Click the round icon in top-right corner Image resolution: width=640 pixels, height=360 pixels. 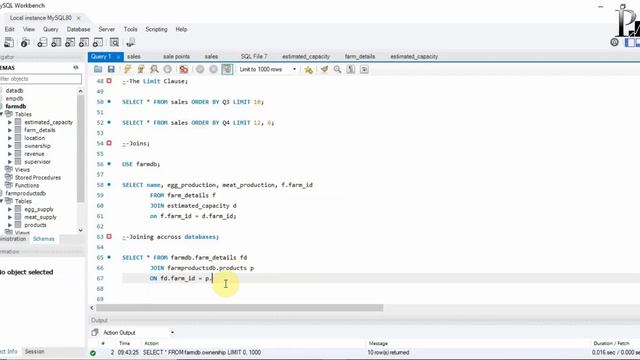[614, 42]
